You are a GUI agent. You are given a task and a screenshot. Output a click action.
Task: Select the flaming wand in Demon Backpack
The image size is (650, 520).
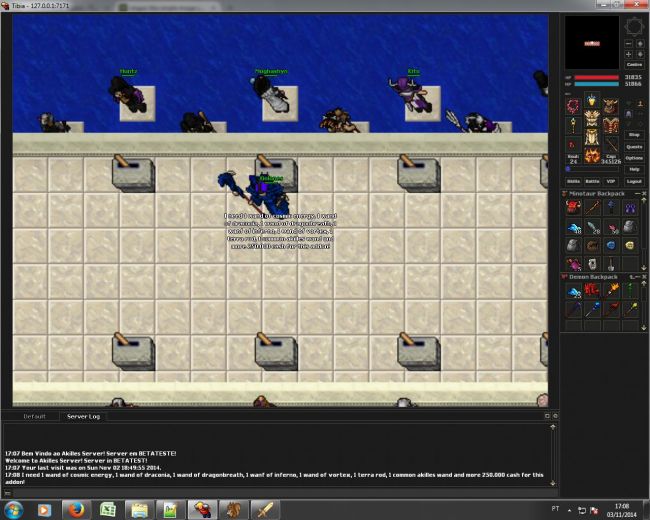(611, 290)
